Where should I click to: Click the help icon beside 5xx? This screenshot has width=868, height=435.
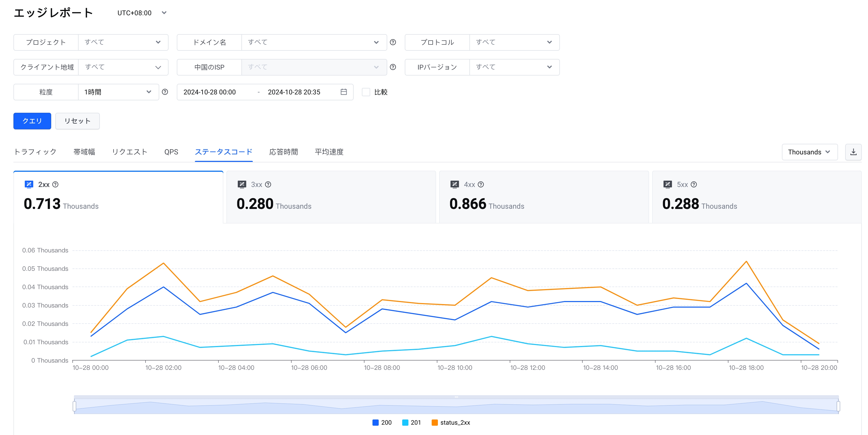(x=694, y=184)
